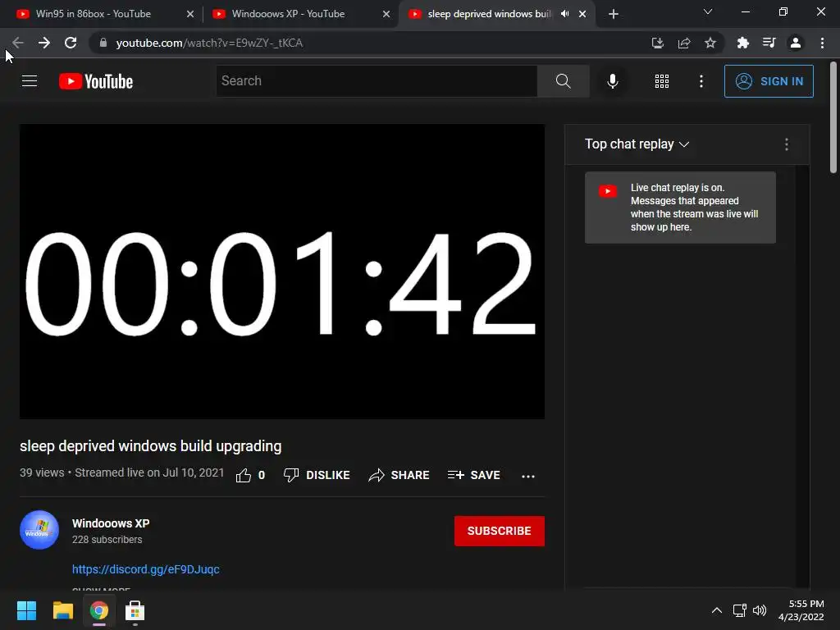The image size is (840, 630).
Task: Open Chrome profile icon
Action: click(x=796, y=43)
